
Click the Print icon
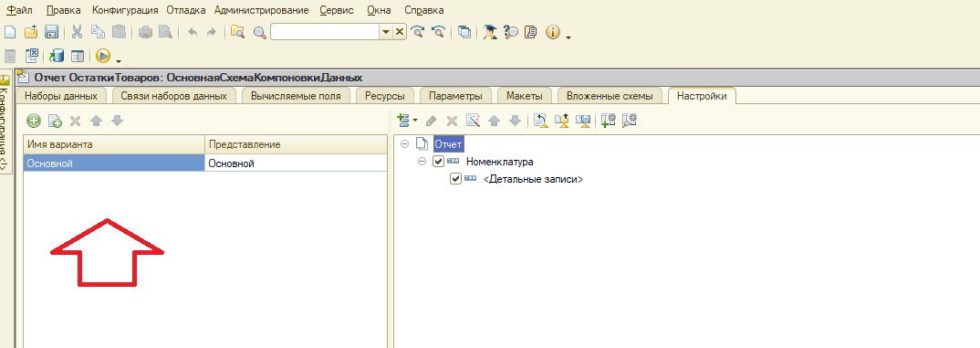(145, 33)
